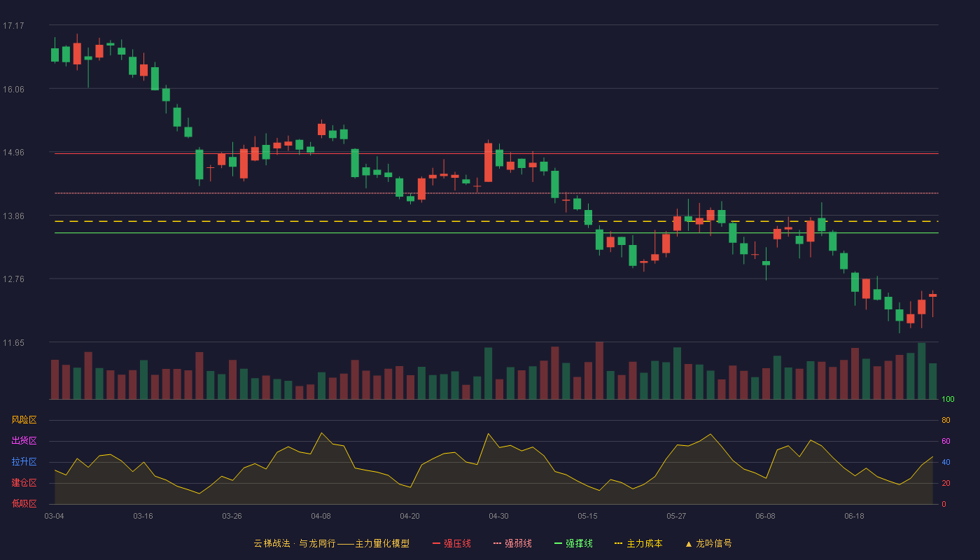Click the 05-27 date label
The width and height of the screenshot is (980, 560).
pyautogui.click(x=676, y=516)
